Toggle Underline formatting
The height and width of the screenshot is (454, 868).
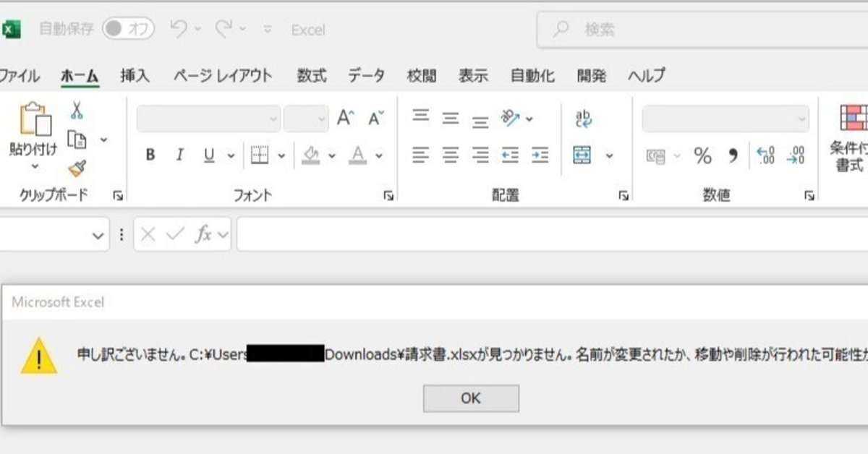(209, 155)
